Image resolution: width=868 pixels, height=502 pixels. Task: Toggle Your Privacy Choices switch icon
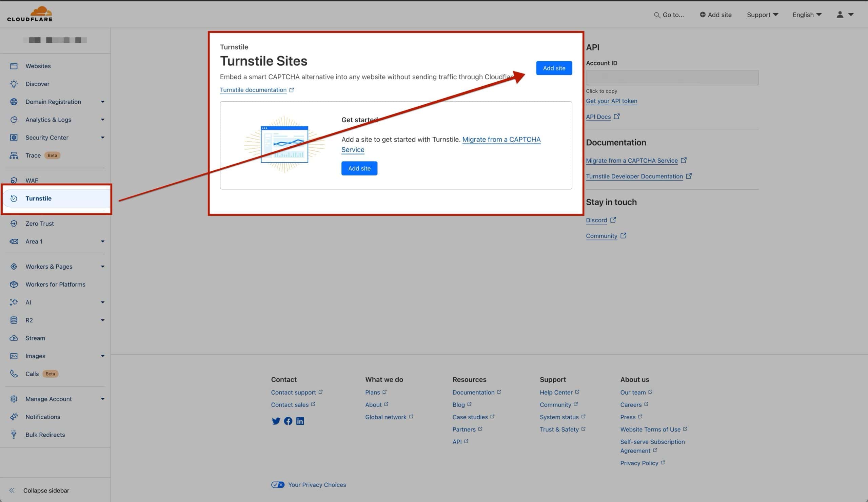click(x=278, y=485)
